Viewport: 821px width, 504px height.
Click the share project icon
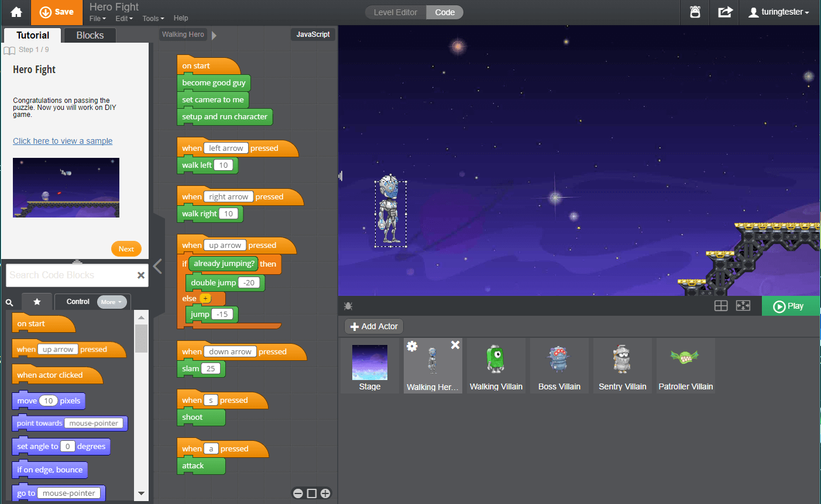coord(725,12)
